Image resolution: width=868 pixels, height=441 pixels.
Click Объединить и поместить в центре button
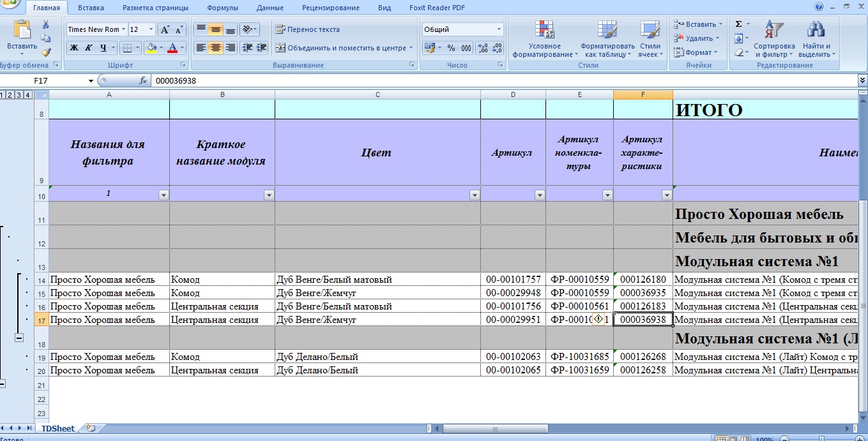(x=344, y=48)
